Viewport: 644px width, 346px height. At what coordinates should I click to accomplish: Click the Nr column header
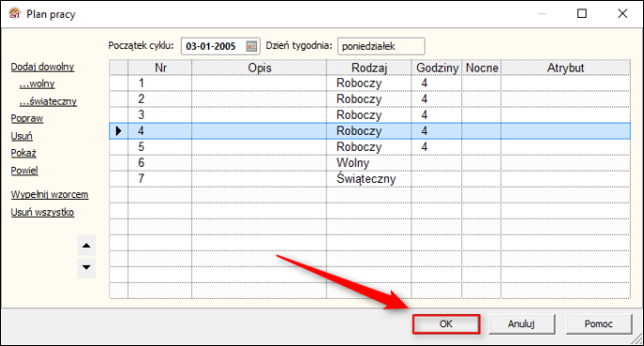tap(160, 68)
